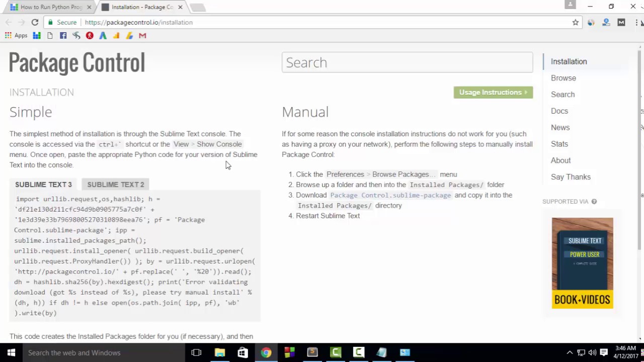Open Stats in sidebar menu

pos(559,144)
